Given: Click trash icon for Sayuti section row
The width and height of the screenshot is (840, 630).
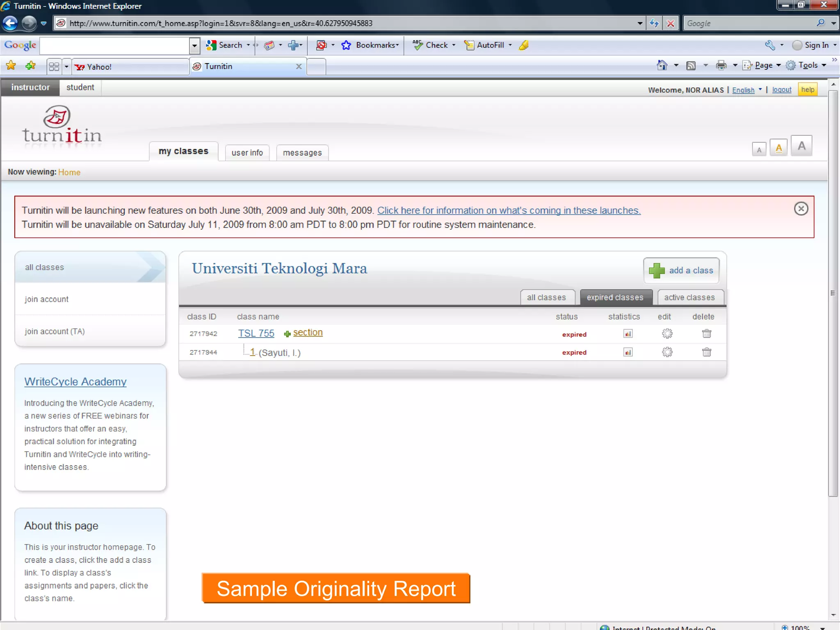Looking at the screenshot, I should click(x=706, y=352).
